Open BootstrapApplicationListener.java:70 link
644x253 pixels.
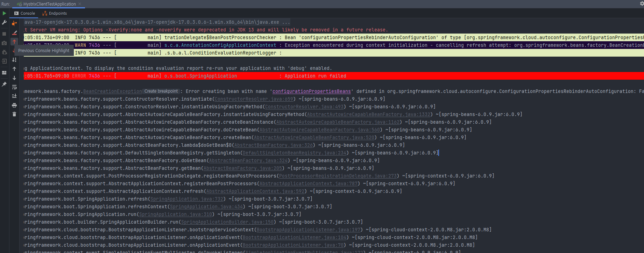pos(293,245)
